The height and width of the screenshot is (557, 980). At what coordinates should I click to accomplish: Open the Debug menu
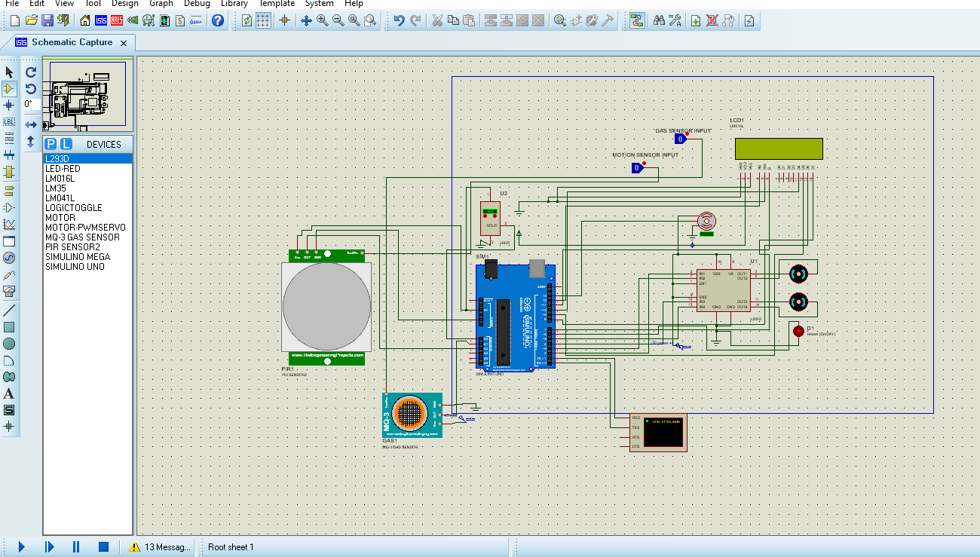click(x=197, y=4)
